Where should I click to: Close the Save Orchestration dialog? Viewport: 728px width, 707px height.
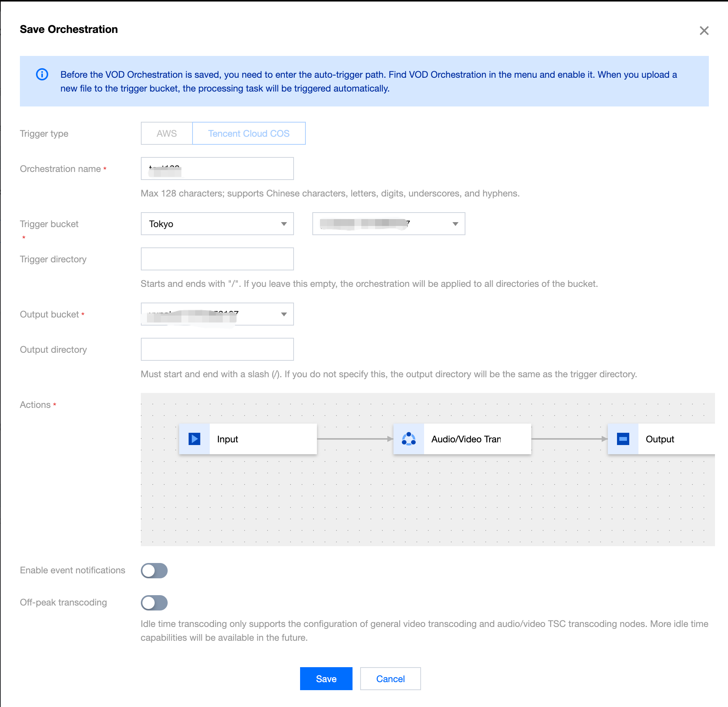[704, 31]
